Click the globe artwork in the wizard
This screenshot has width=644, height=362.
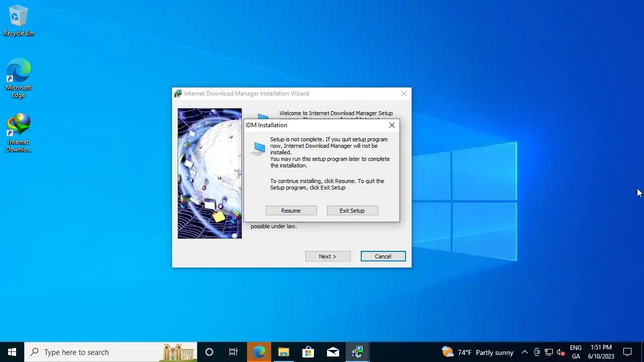point(210,173)
